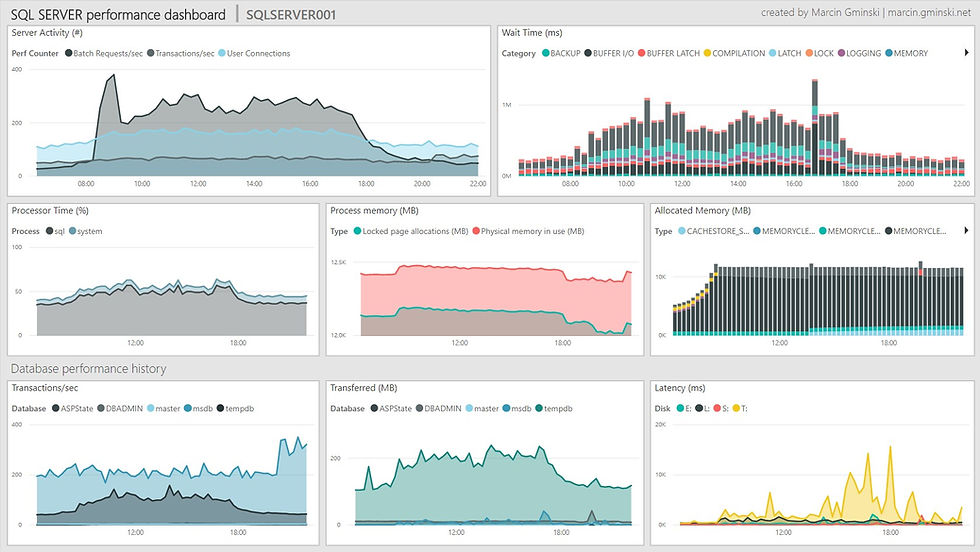Viewport: 980px width, 552px height.
Task: Select ASPState legend in Transferred (MB) panel
Action: tap(391, 408)
